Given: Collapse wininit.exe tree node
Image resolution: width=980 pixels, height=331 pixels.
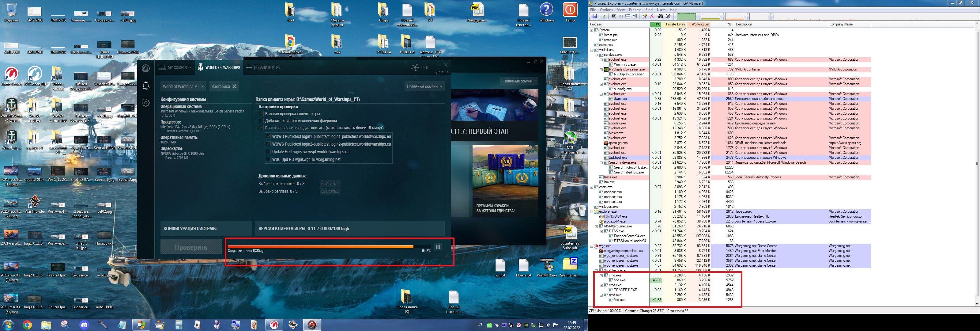Looking at the screenshot, I should tap(592, 50).
